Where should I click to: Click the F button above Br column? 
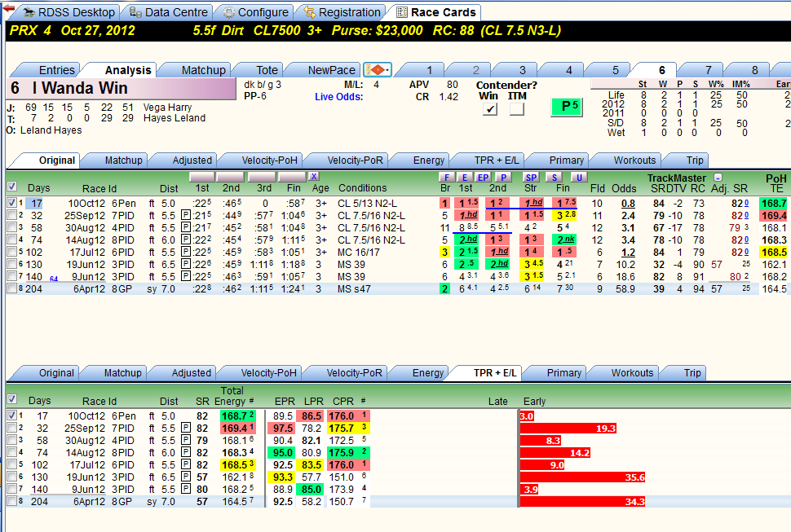coord(446,177)
